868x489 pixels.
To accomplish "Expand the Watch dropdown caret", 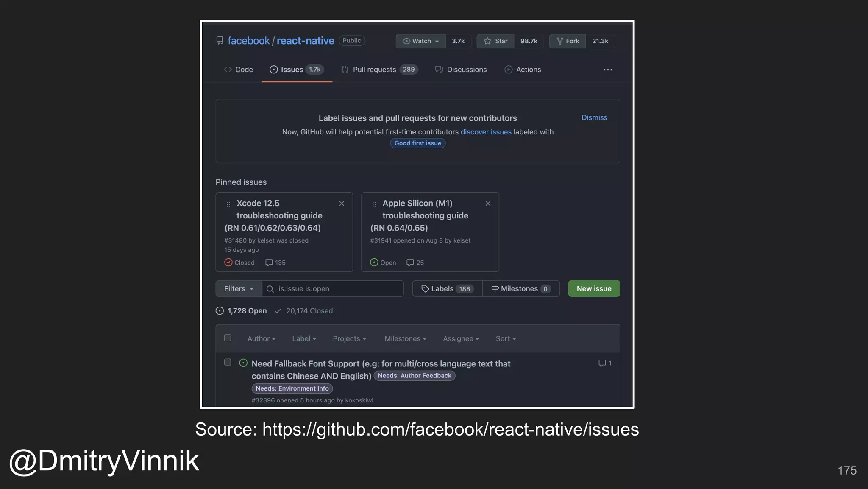I will (437, 42).
